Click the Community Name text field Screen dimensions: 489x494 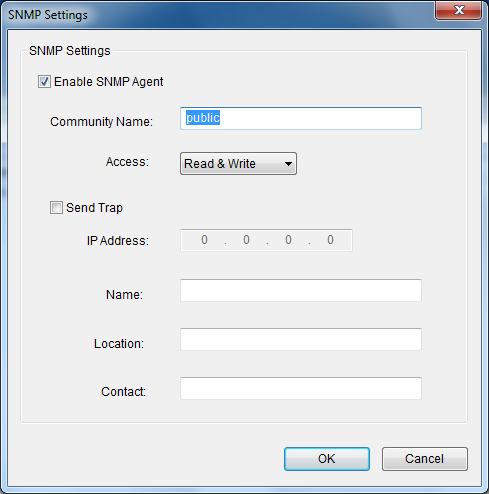click(x=301, y=118)
